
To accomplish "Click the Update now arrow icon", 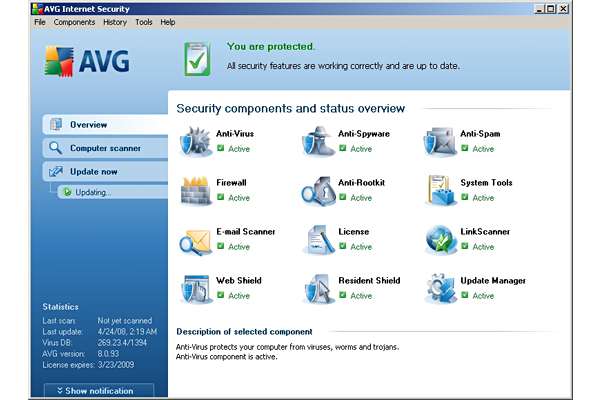I will tap(56, 171).
